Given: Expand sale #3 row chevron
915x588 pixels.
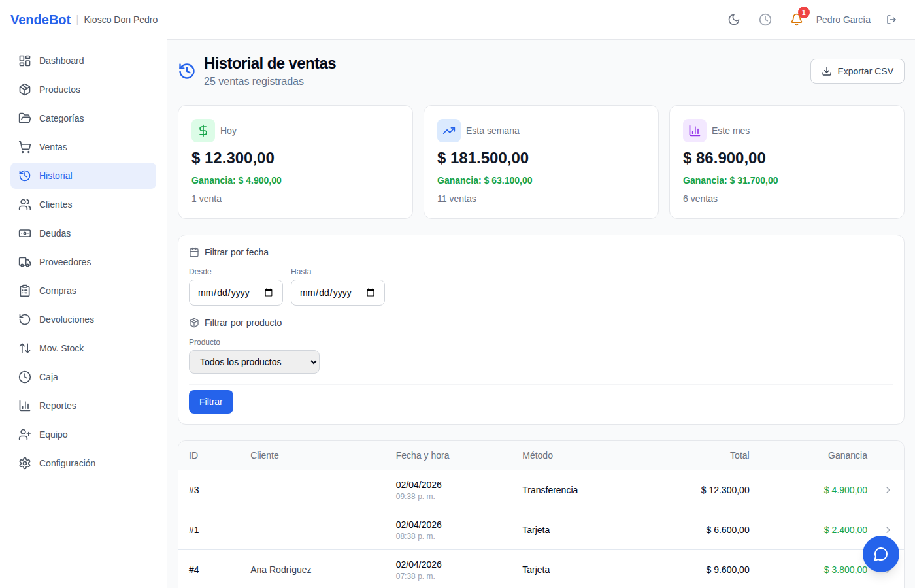Looking at the screenshot, I should 888,490.
